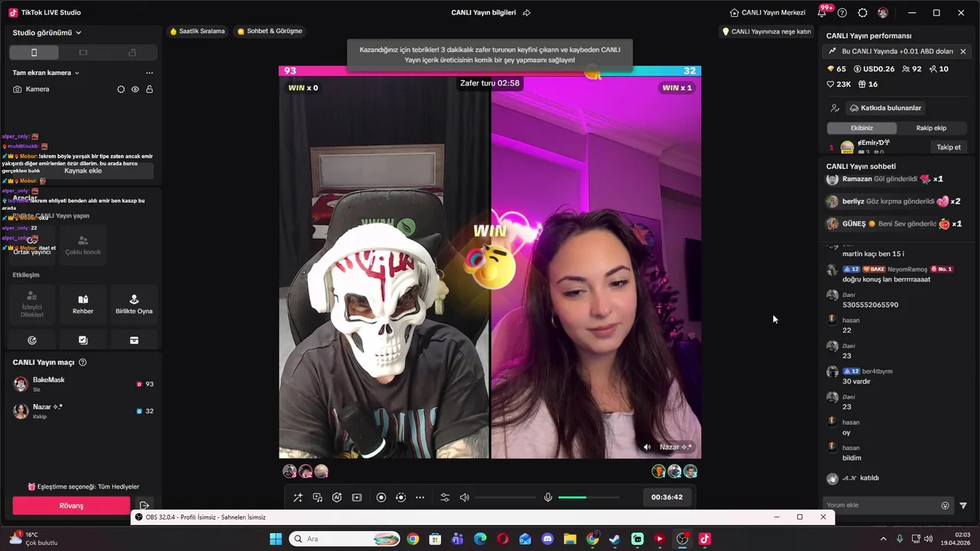This screenshot has width=980, height=551.
Task: Mute the speaker output
Action: point(464,497)
